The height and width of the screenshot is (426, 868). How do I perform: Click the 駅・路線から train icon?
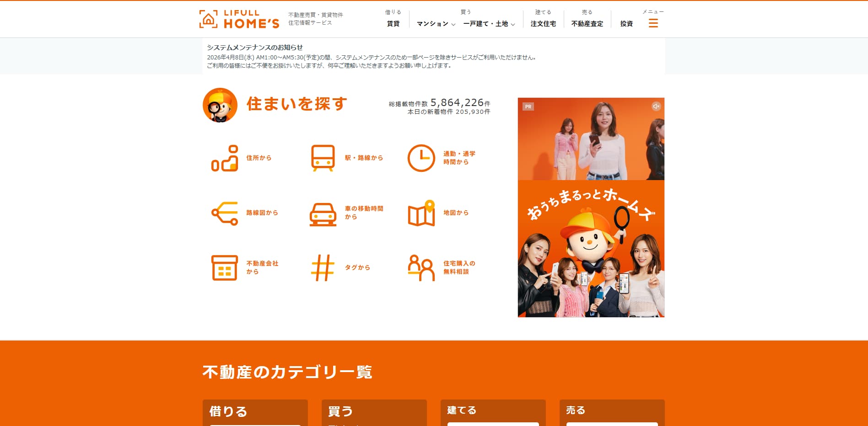tap(323, 157)
